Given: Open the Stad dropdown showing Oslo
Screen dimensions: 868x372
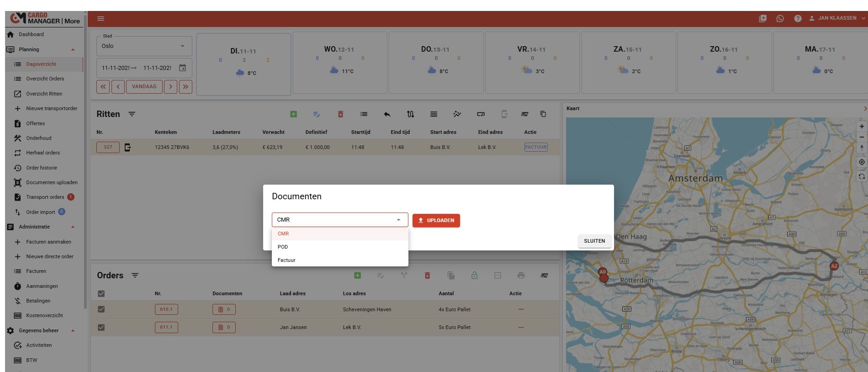Looking at the screenshot, I should [x=144, y=46].
